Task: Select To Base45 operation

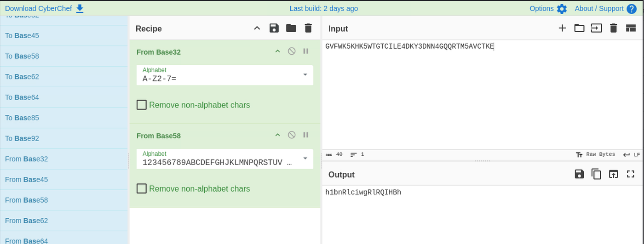Action: (64, 35)
